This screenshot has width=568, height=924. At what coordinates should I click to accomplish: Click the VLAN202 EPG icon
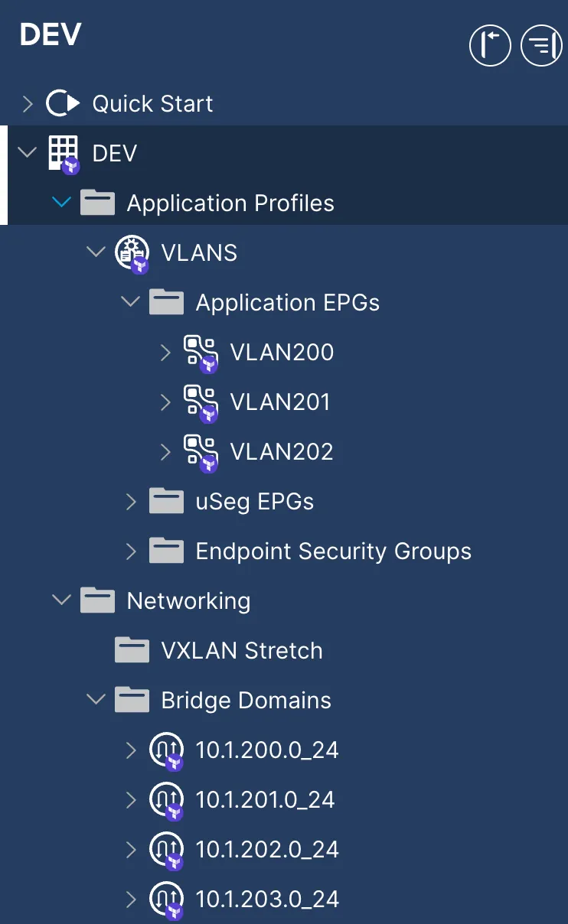pyautogui.click(x=201, y=452)
